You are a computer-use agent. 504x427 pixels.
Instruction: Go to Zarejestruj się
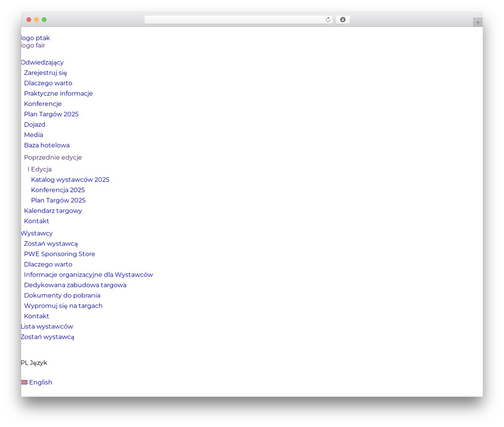[45, 72]
